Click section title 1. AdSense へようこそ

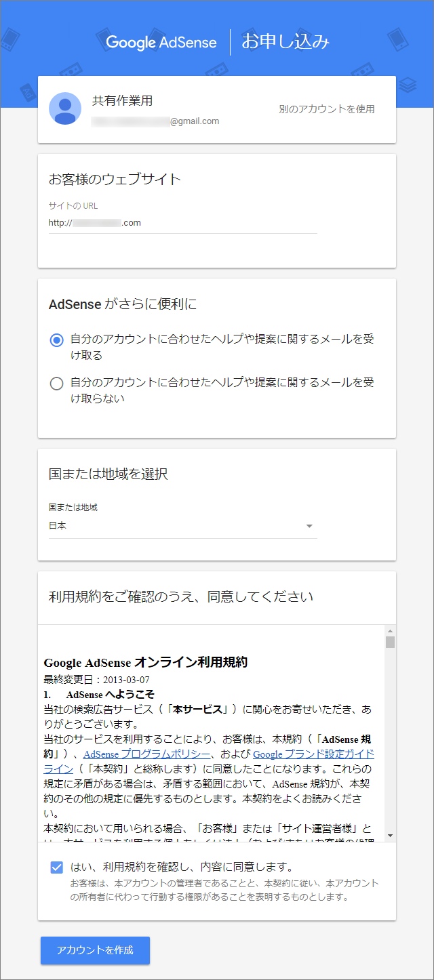[x=99, y=695]
